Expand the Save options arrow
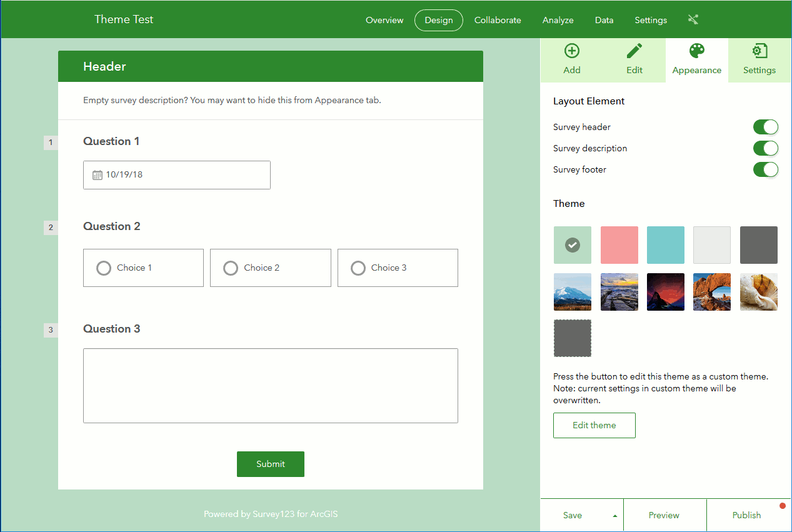Screen dimensions: 792x532 (614, 516)
